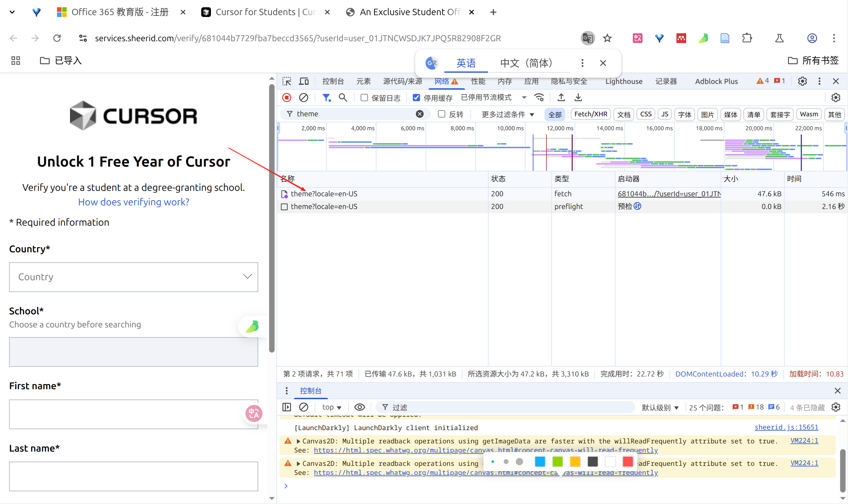Open Chrome apps grid icon

coord(16,61)
